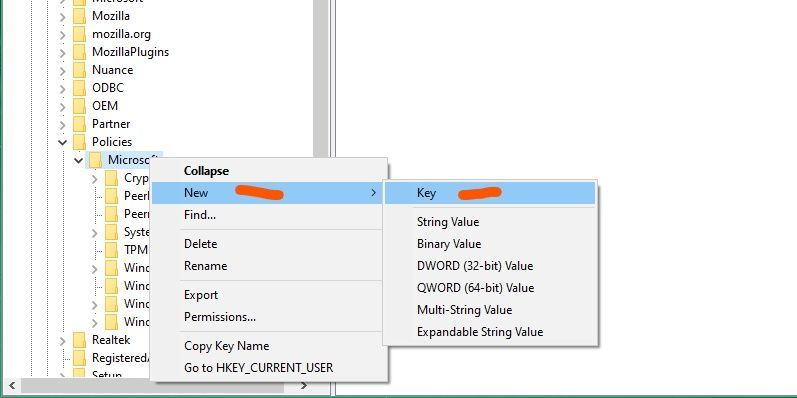
Task: Select the OEM folder icon
Action: click(79, 106)
